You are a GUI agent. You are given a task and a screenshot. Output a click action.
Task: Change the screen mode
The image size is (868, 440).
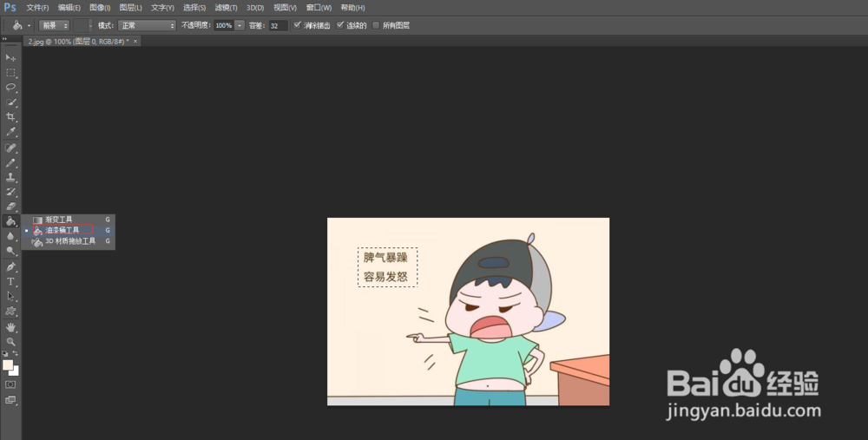[10, 399]
